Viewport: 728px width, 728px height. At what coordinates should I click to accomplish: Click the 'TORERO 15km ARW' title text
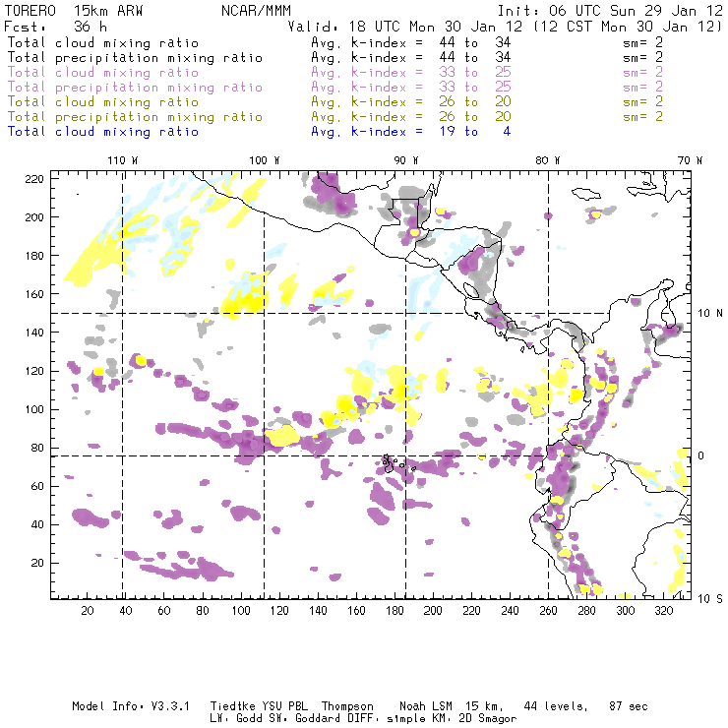pos(74,11)
